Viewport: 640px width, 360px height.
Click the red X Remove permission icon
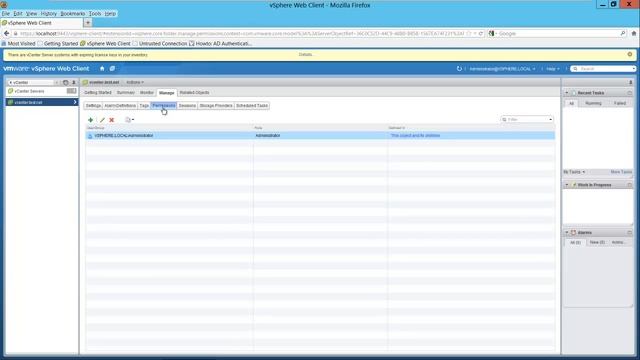(x=111, y=120)
